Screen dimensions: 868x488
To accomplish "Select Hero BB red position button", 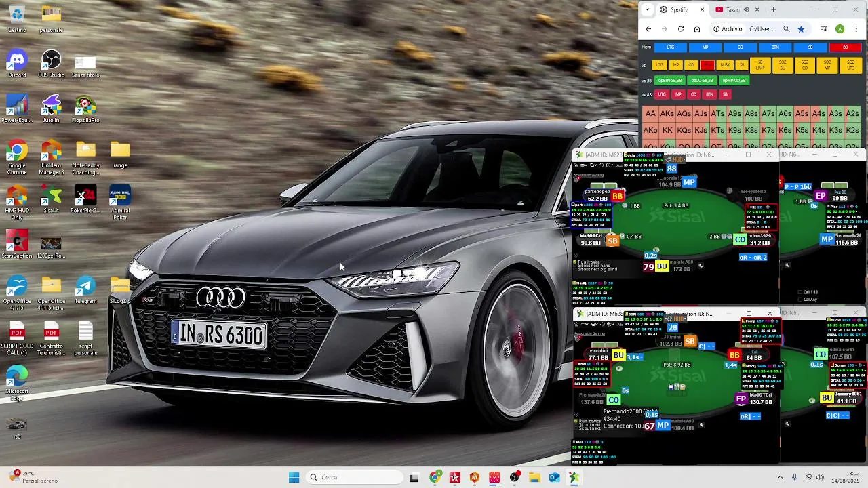I will 845,47.
